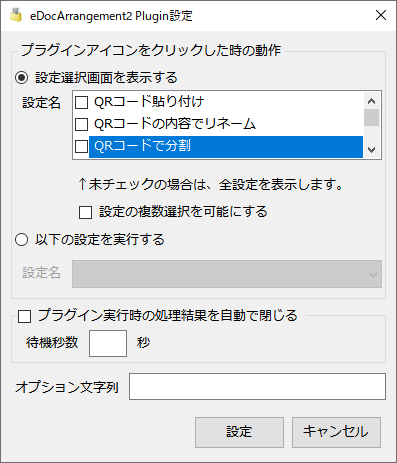Select the 設定選択画面を表示する radio button

tap(22, 78)
